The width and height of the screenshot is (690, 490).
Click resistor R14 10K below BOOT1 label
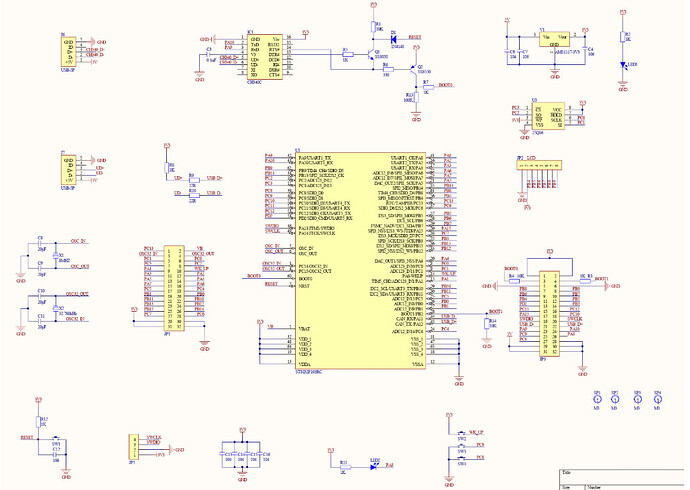[487, 324]
